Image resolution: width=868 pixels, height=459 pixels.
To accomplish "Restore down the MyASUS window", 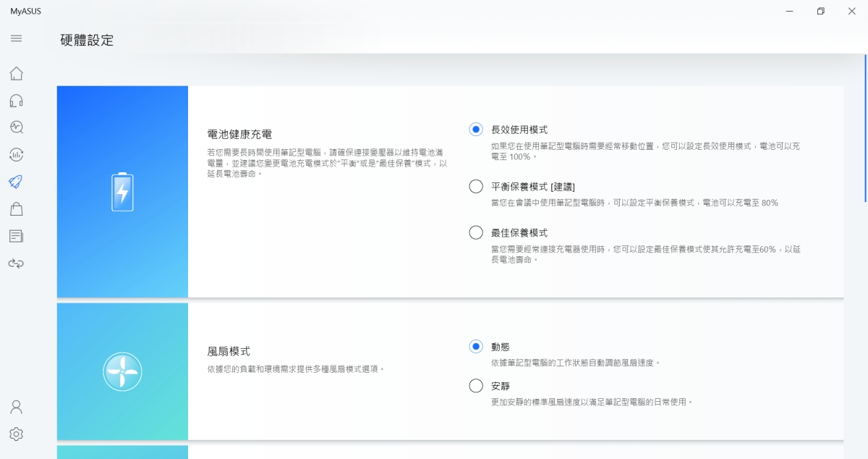I will click(820, 12).
